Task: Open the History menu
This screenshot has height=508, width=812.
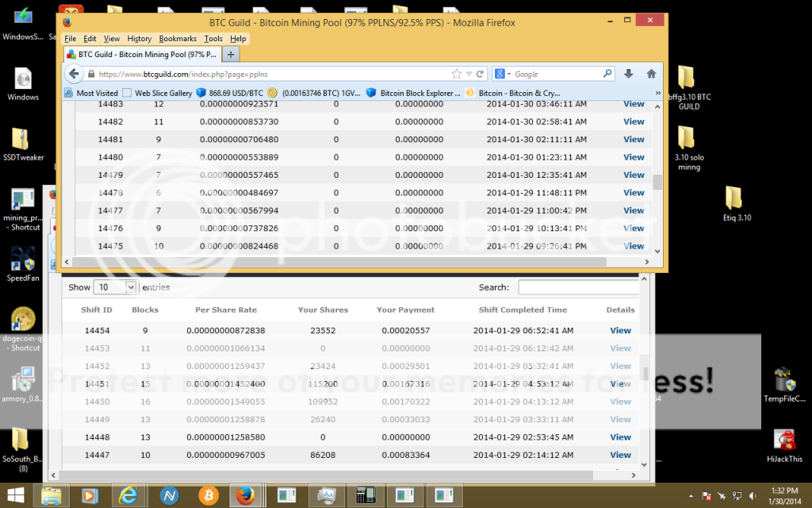Action: (x=140, y=39)
